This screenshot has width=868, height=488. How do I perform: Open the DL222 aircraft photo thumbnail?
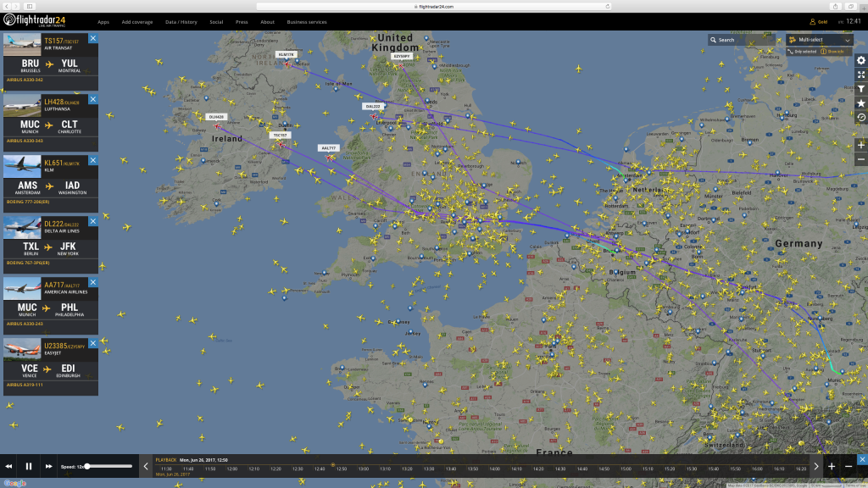[22, 227]
